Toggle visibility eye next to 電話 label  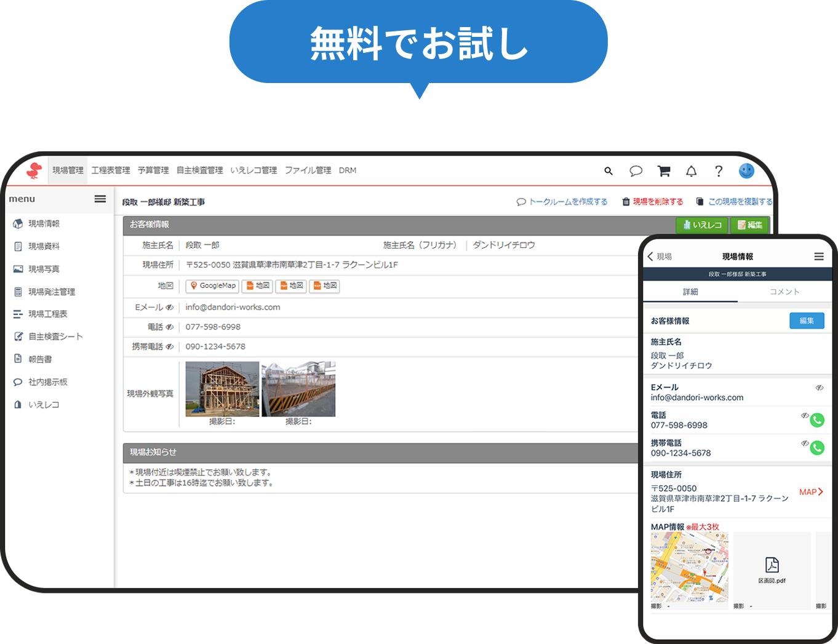[x=170, y=327]
